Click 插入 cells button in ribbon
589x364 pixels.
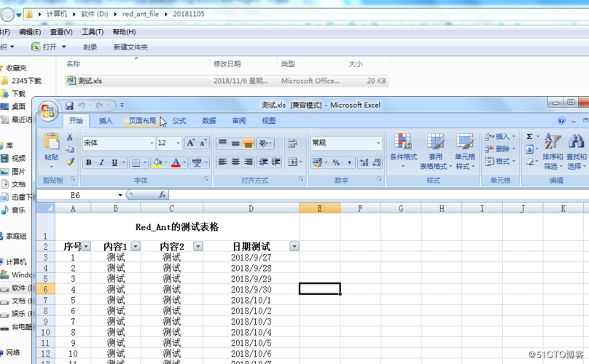pos(500,137)
